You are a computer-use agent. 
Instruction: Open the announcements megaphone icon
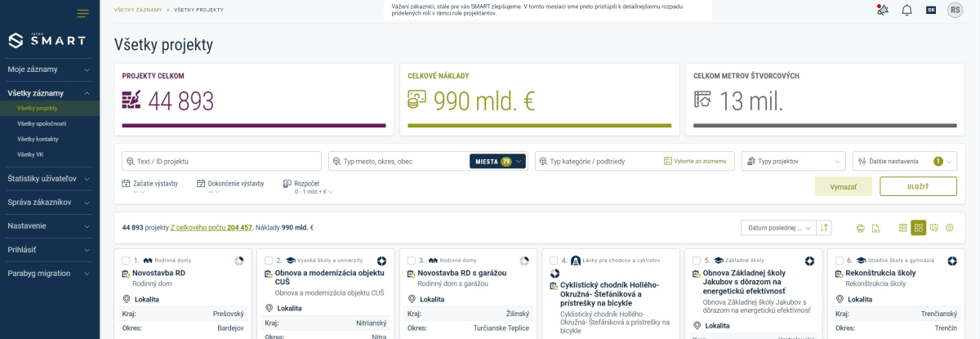[x=881, y=10]
